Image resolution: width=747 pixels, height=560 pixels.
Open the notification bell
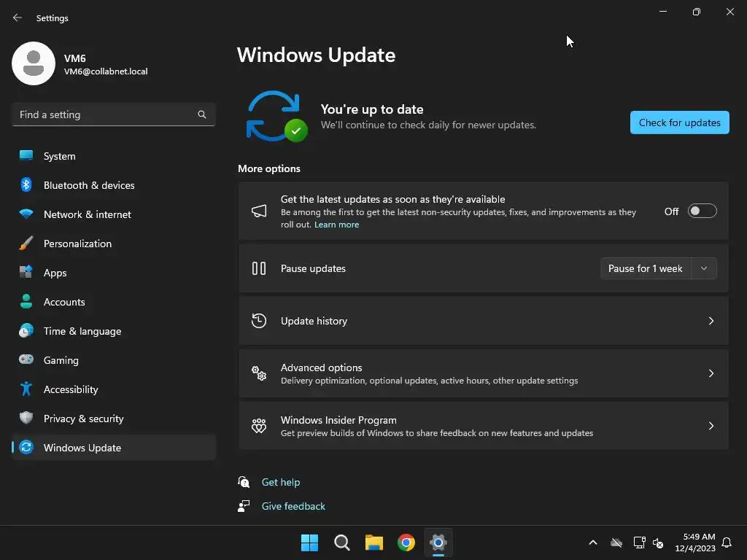[x=727, y=542]
